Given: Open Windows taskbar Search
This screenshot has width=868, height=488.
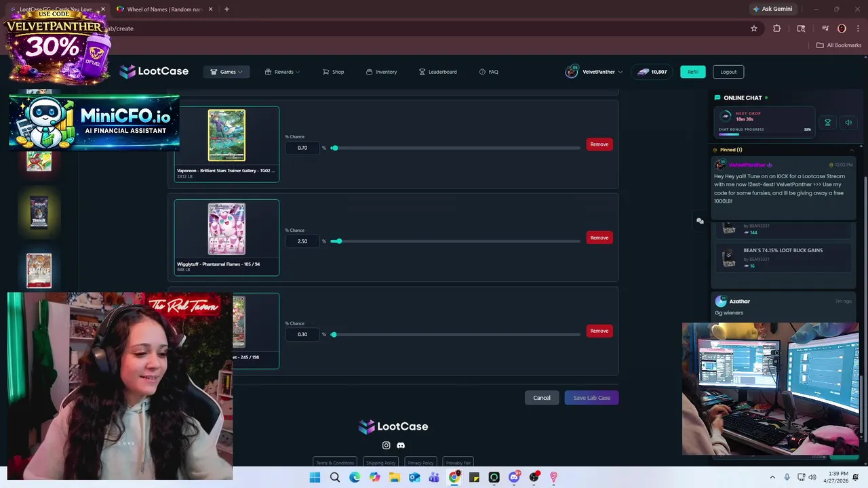Looking at the screenshot, I should (335, 478).
